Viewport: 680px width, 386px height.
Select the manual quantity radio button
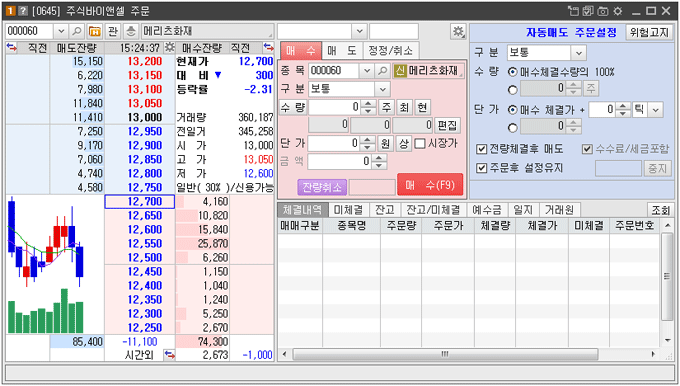point(513,90)
